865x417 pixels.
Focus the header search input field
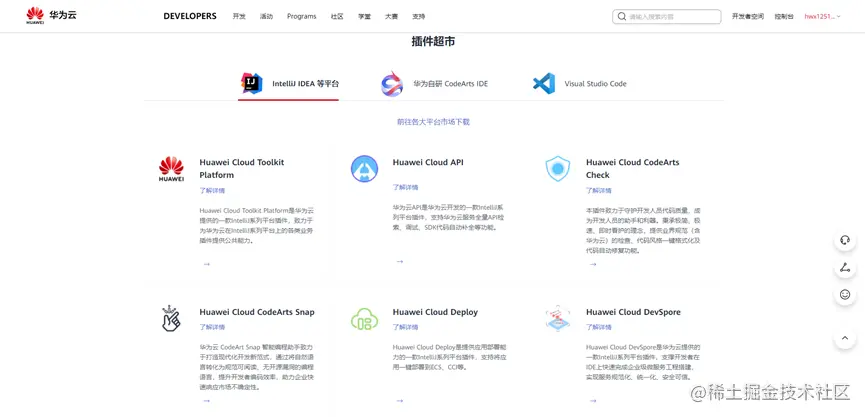[666, 17]
